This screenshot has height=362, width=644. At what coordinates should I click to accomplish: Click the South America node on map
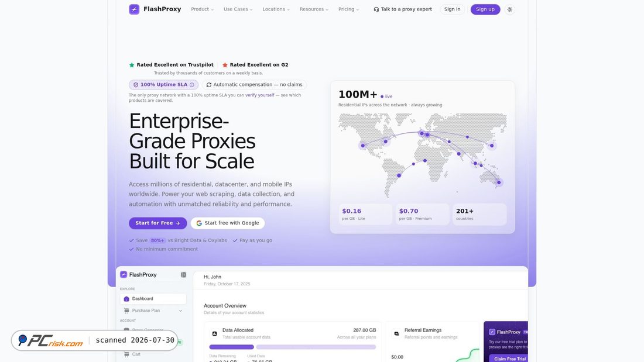tap(399, 175)
